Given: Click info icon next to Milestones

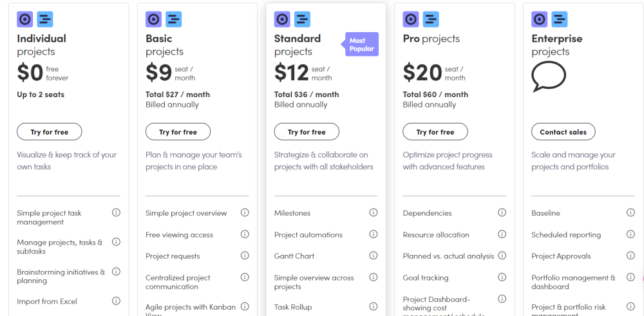Looking at the screenshot, I should coord(374,213).
